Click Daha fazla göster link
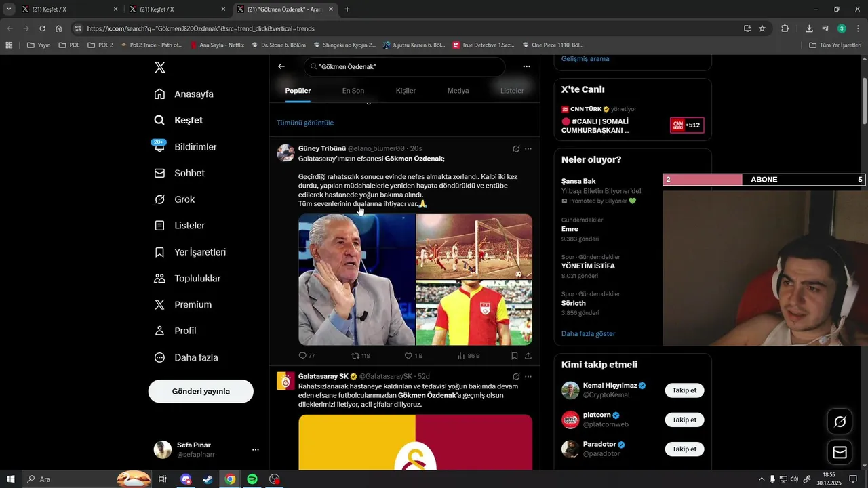 (589, 334)
